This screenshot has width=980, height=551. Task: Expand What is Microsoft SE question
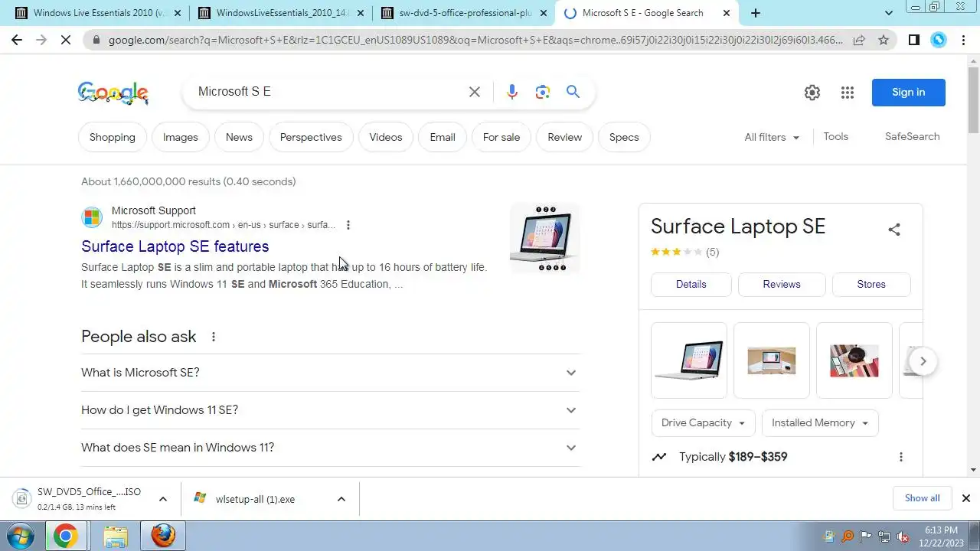(331, 373)
